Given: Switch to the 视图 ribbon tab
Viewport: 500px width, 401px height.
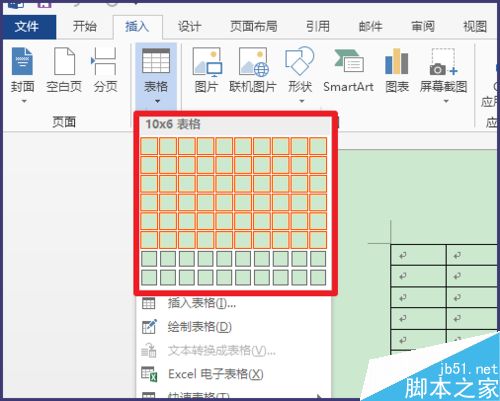Looking at the screenshot, I should click(x=475, y=27).
